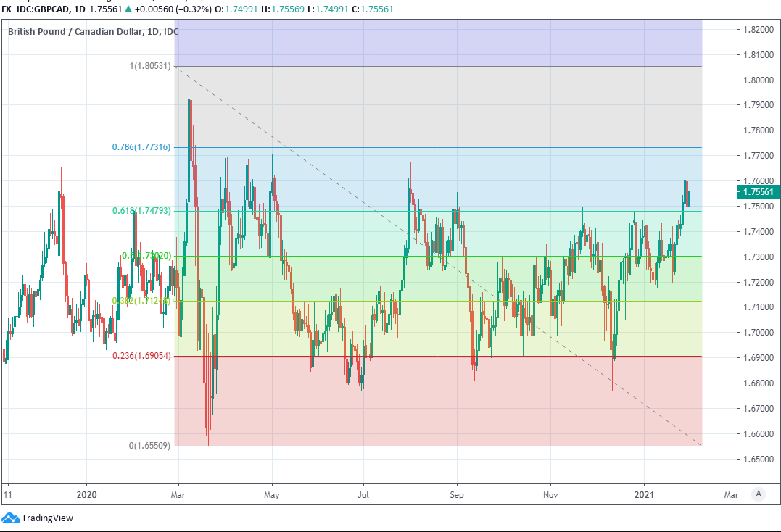Select the 0.786(1.77316) Fibonacci level label
The width and height of the screenshot is (781, 532).
[141, 147]
